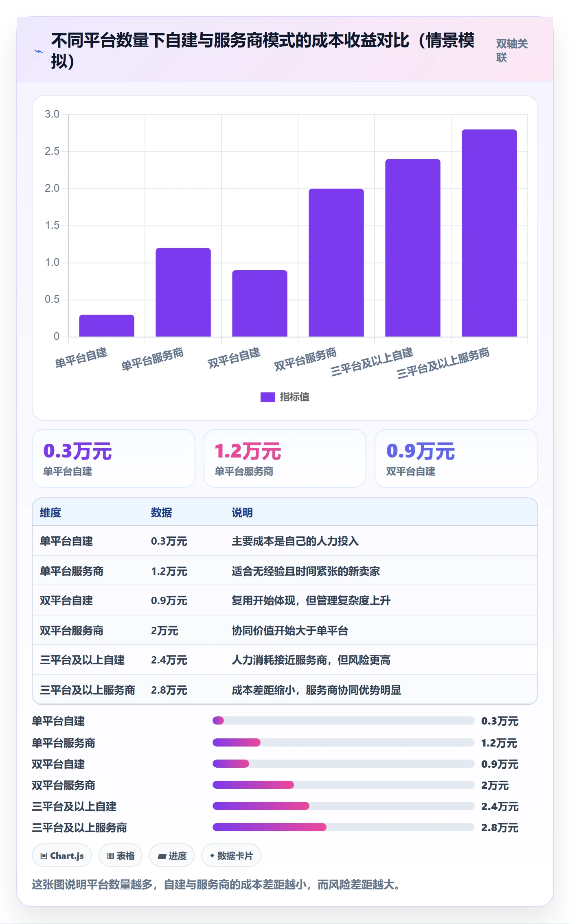Click the lightning icon beside the title

coord(39,51)
